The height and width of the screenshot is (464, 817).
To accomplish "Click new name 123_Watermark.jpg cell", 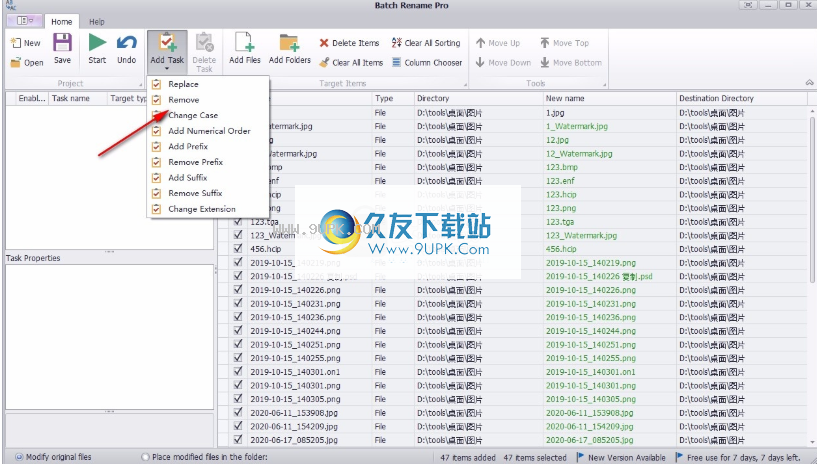I will point(609,235).
